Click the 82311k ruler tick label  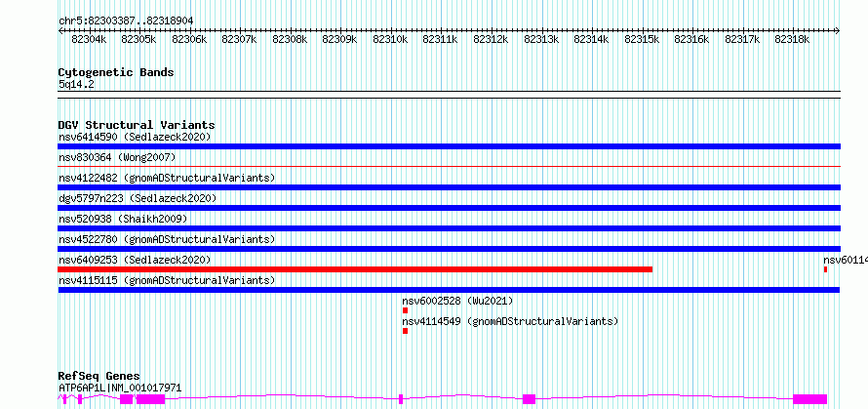440,39
